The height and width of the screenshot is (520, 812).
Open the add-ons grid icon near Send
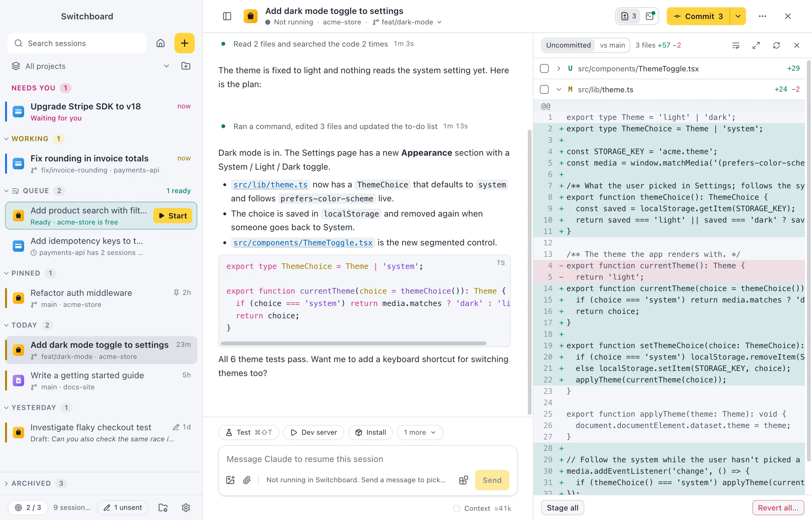click(463, 480)
